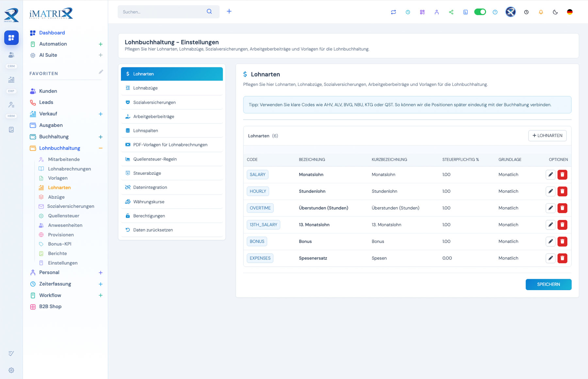Viewport: 588px width, 379px height.
Task: Open Lohnabrechnungen in sidebar
Action: tap(69, 169)
